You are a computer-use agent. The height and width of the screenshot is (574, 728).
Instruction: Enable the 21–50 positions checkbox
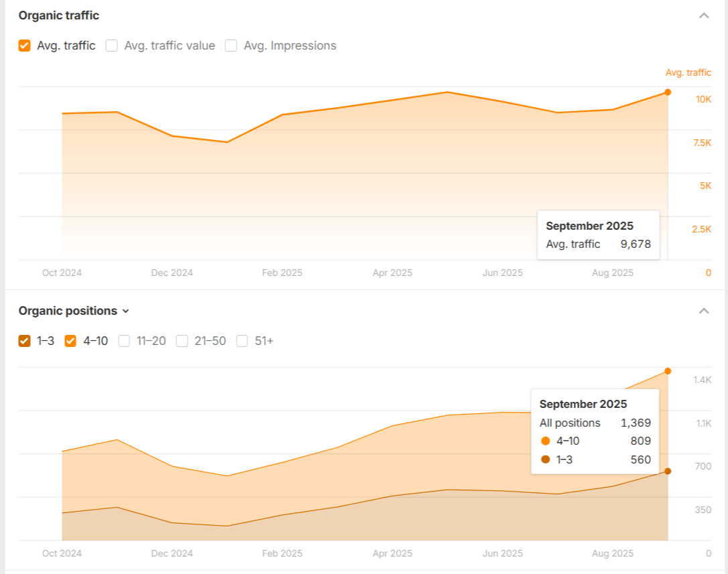point(182,341)
